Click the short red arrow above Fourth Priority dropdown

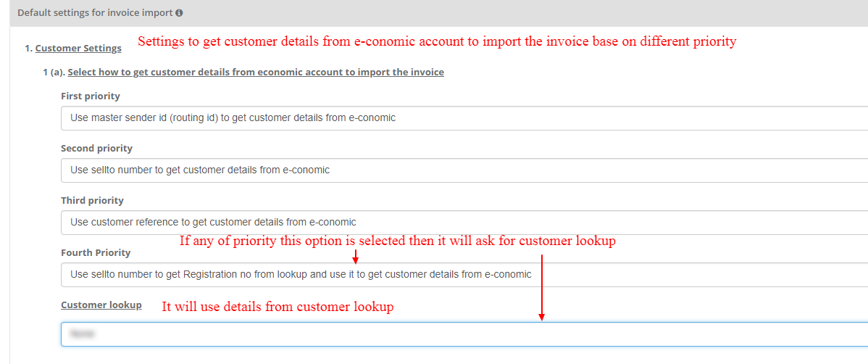[x=356, y=256]
